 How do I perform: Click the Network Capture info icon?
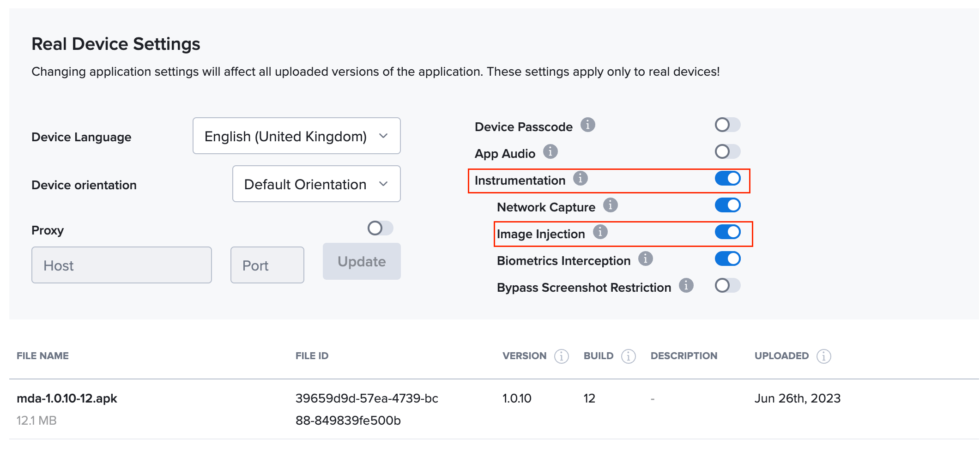[x=610, y=206]
